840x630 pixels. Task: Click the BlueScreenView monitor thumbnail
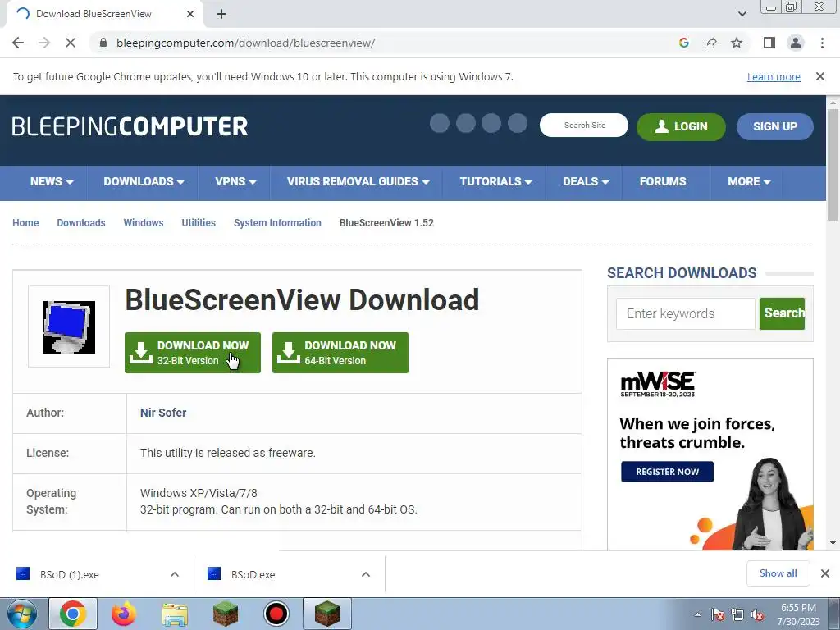point(69,326)
